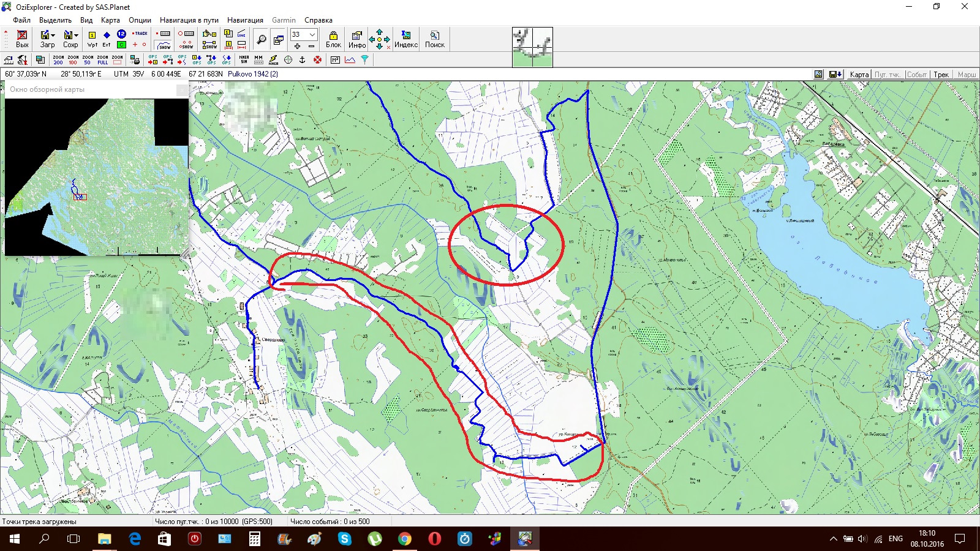Close the Окно обзорной карты panel

182,90
